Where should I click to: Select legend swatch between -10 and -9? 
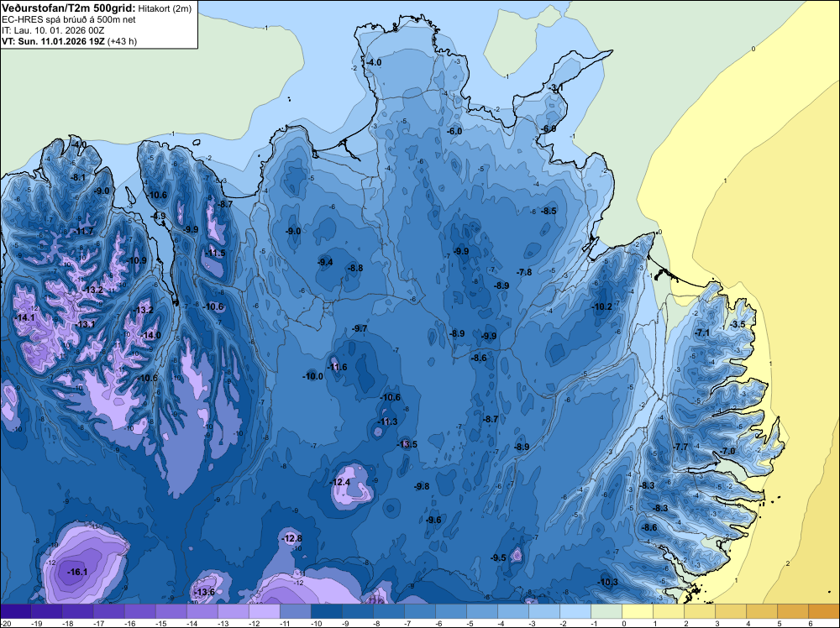tap(327, 611)
